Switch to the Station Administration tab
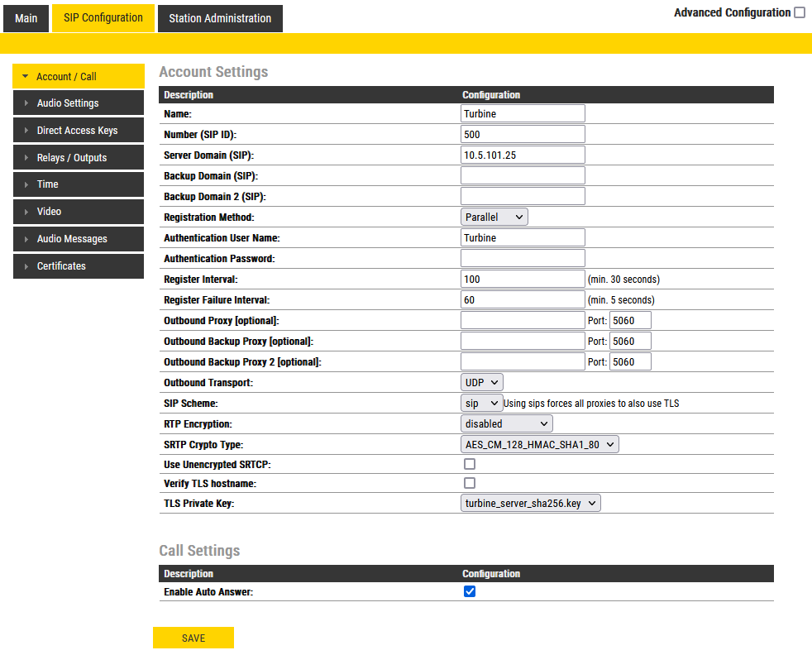812x655 pixels. (x=220, y=18)
